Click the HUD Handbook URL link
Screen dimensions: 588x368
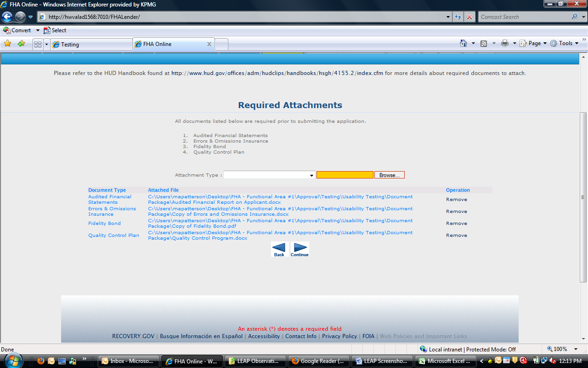[277, 73]
